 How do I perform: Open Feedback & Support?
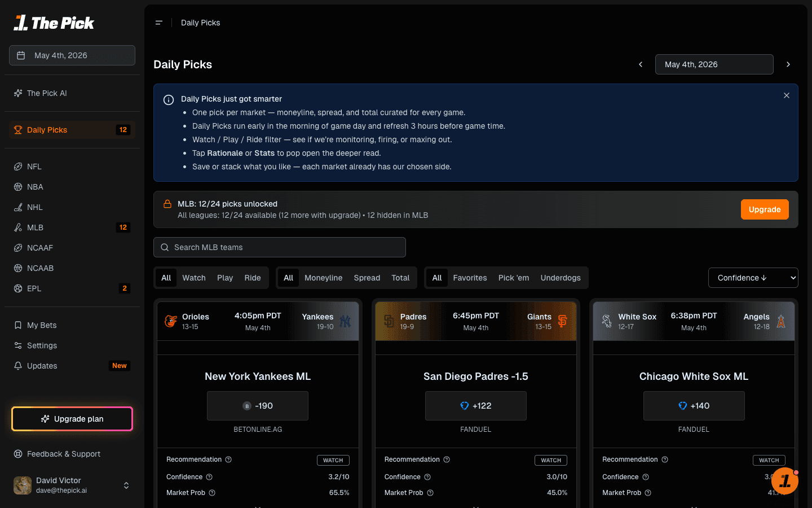point(72,454)
